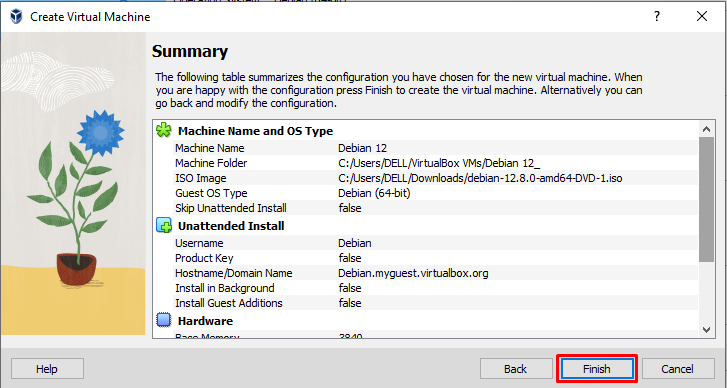Select the Machine Folder row label
The height and width of the screenshot is (388, 727).
coord(211,163)
